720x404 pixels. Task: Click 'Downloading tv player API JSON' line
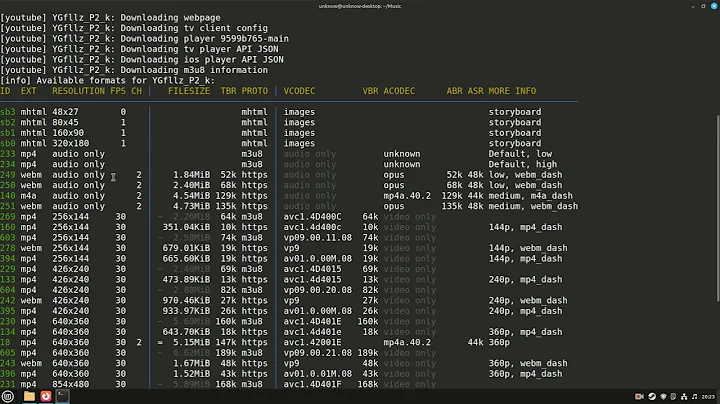(139, 49)
